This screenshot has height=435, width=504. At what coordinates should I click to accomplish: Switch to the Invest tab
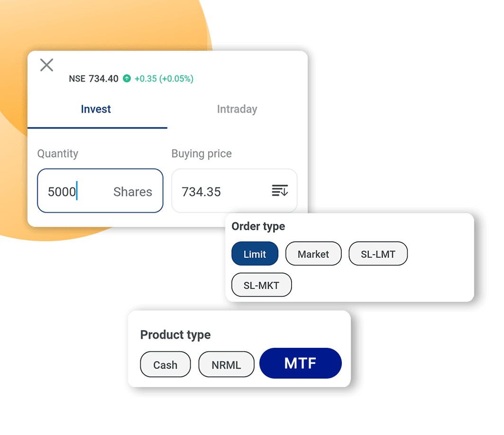96,109
